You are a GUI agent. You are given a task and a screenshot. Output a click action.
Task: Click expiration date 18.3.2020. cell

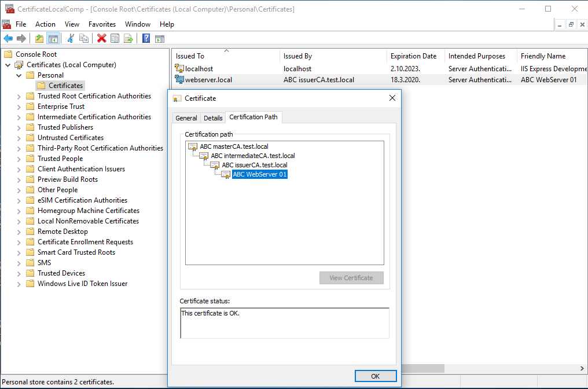(405, 79)
